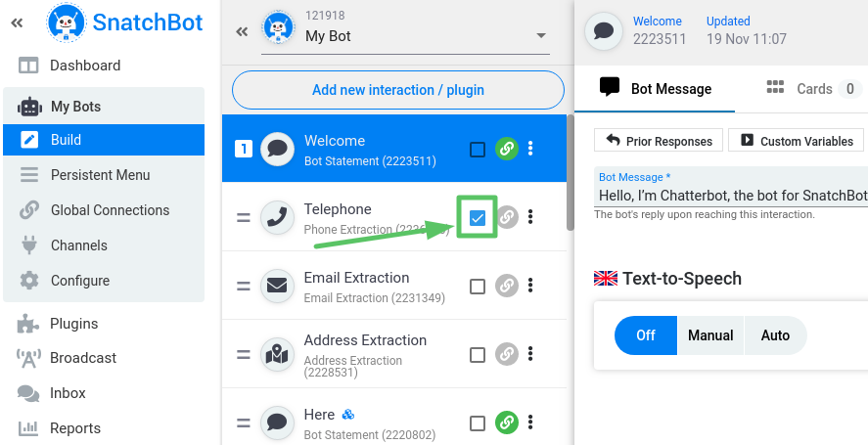The width and height of the screenshot is (868, 445).
Task: Click the Configure gear icon
Action: point(29,281)
